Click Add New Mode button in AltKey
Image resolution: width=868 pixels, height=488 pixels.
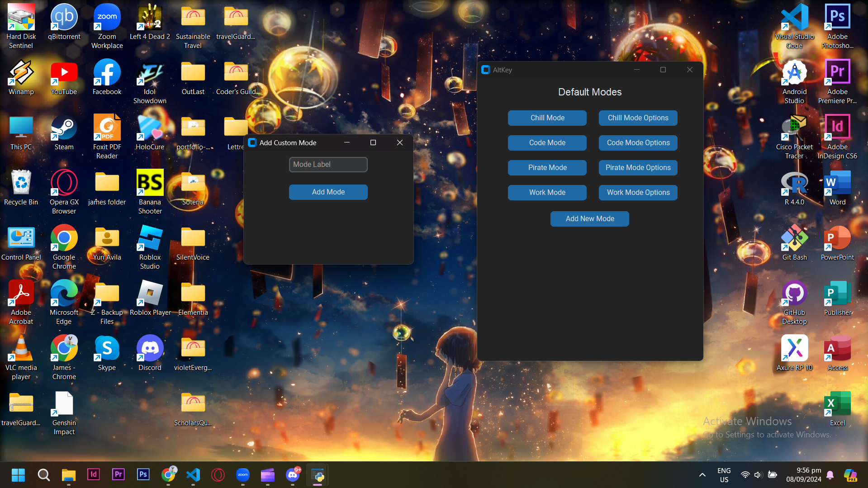pyautogui.click(x=590, y=219)
